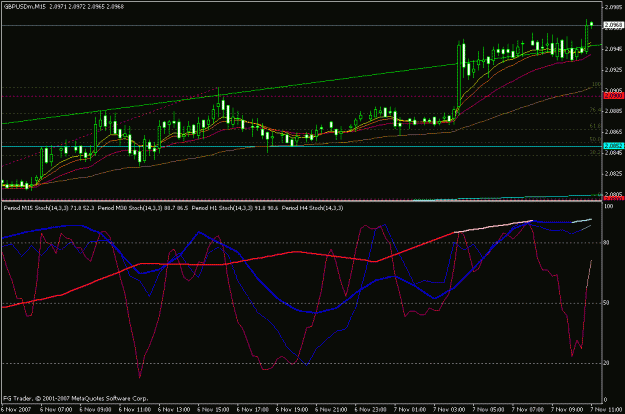Click the 2.0825 price scale value
The height and width of the screenshot is (414, 625).
[614, 174]
